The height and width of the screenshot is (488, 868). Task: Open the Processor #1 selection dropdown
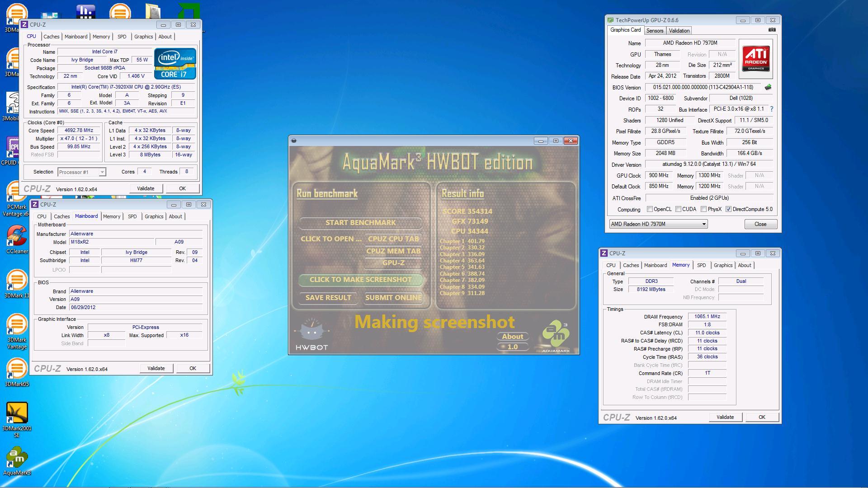point(82,172)
